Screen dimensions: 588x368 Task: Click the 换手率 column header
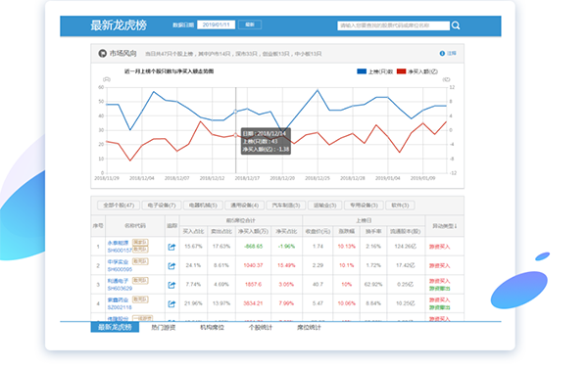373,231
